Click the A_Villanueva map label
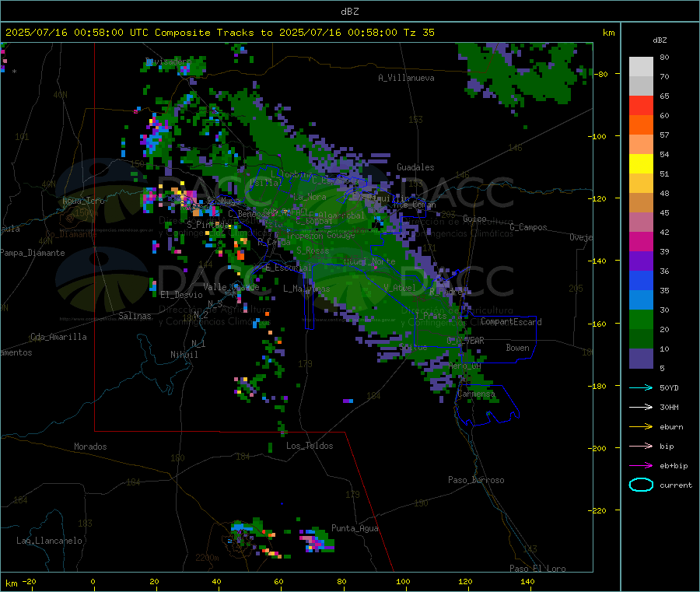Viewport: 700px width, 592px height. (406, 78)
